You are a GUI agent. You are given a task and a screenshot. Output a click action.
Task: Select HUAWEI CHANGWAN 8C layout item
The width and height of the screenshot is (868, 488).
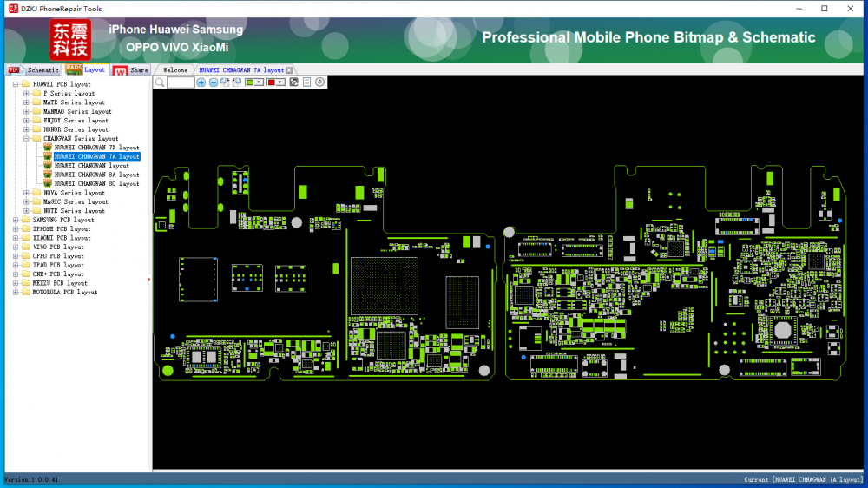click(x=96, y=184)
